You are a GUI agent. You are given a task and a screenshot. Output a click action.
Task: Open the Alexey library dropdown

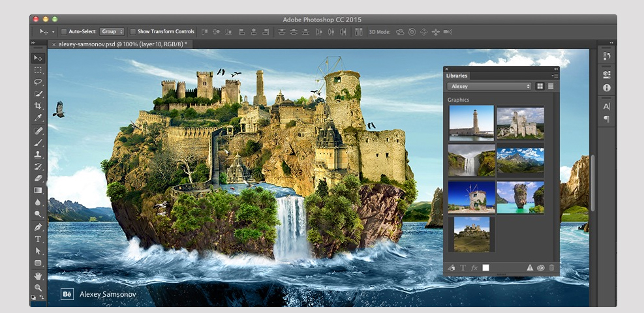[x=489, y=86]
